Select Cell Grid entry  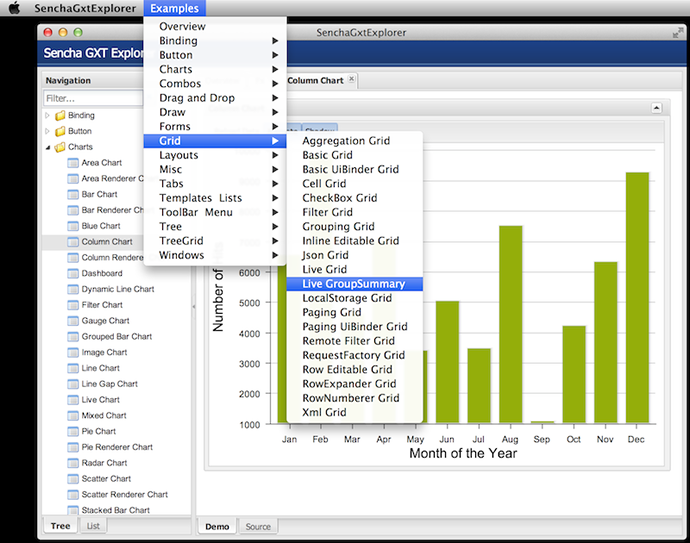coord(354,183)
